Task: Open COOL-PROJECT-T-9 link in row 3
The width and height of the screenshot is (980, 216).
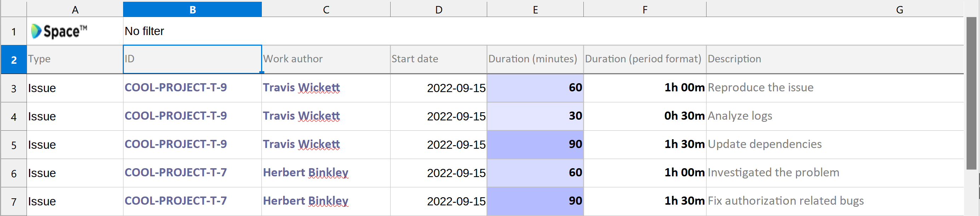Action: pos(175,87)
